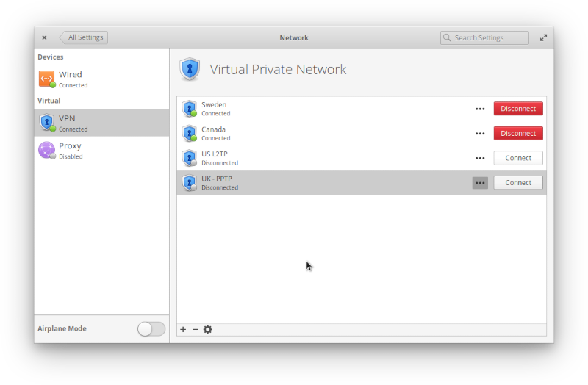Click the search magnifier icon
This screenshot has height=385, width=588.
447,37
